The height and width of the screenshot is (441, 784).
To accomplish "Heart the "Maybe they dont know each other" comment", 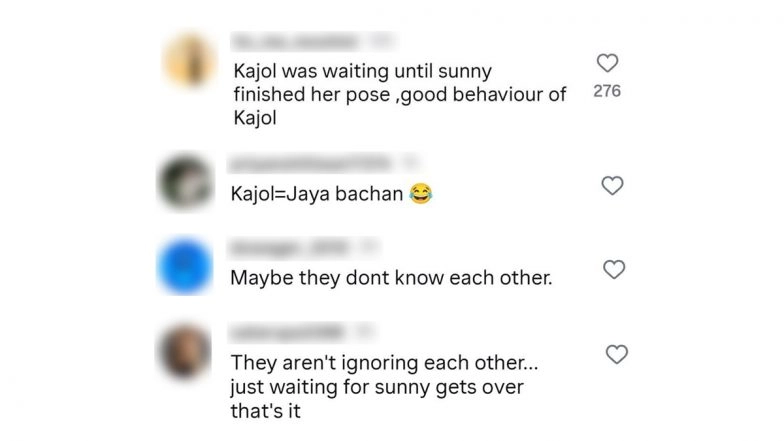I will (614, 270).
